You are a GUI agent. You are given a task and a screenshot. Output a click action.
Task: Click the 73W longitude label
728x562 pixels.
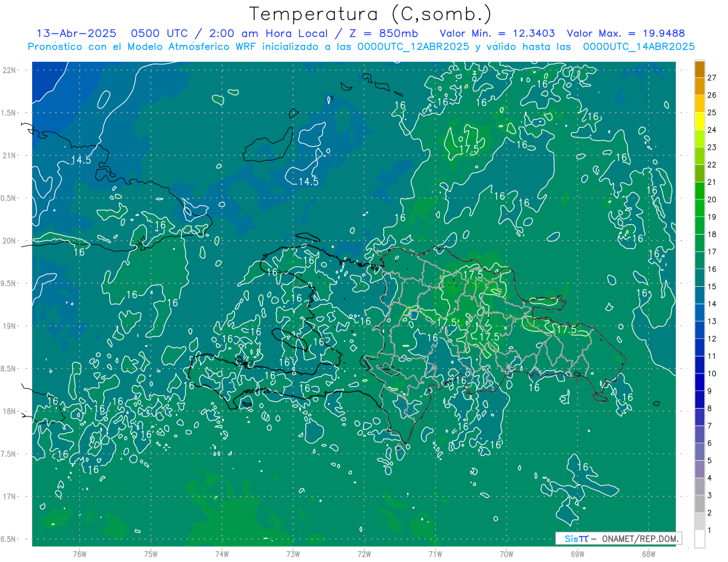pyautogui.click(x=293, y=554)
